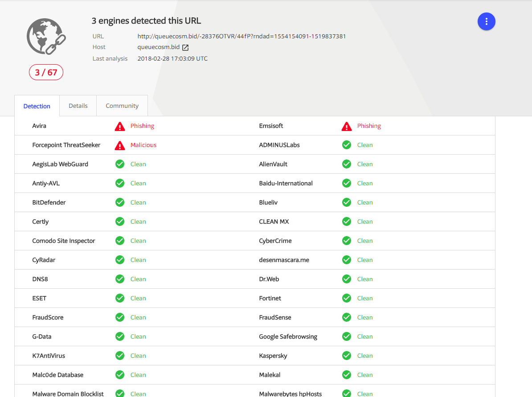Click the external link icon beside host
The height and width of the screenshot is (397, 532).
pos(185,47)
